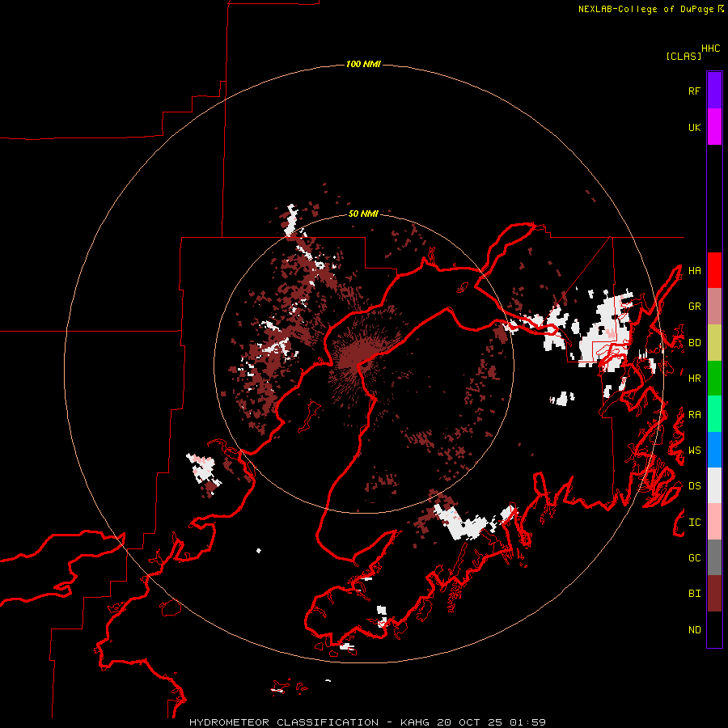This screenshot has height=728, width=728.
Task: Click the gray GC legend swatch
Action: click(x=714, y=557)
